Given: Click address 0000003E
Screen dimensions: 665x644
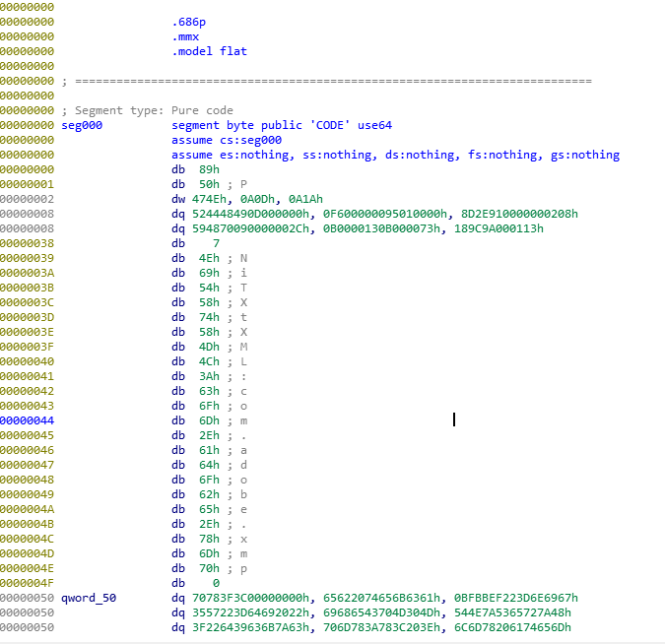Looking at the screenshot, I should [28, 333].
